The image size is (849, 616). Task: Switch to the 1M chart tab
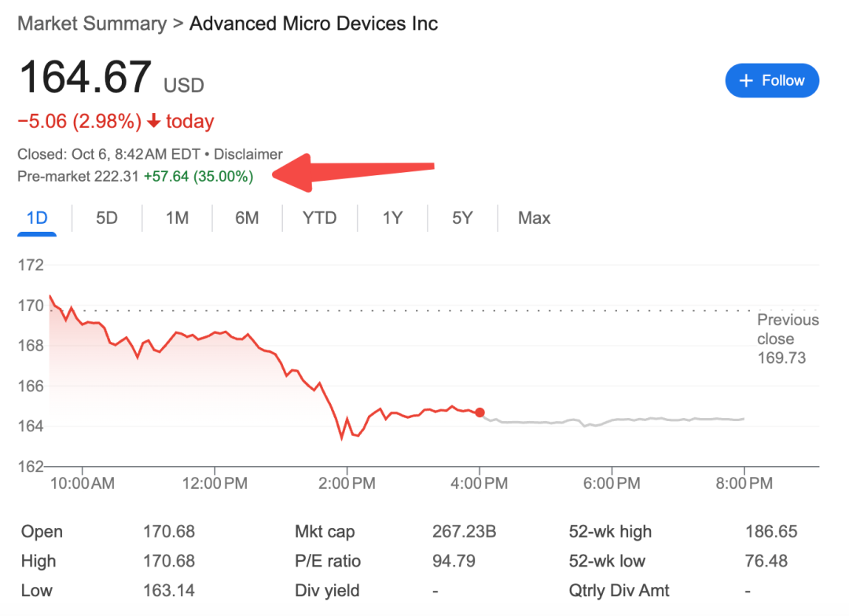click(x=177, y=218)
